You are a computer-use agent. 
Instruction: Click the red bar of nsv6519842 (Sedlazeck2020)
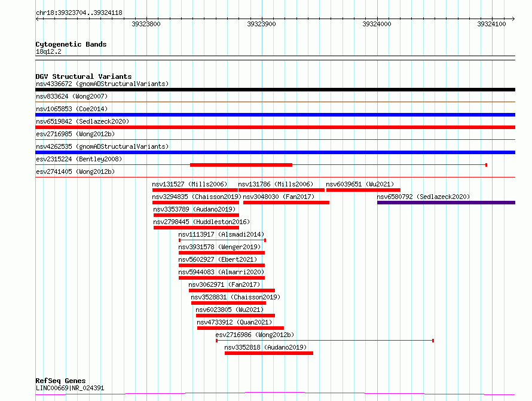point(275,127)
